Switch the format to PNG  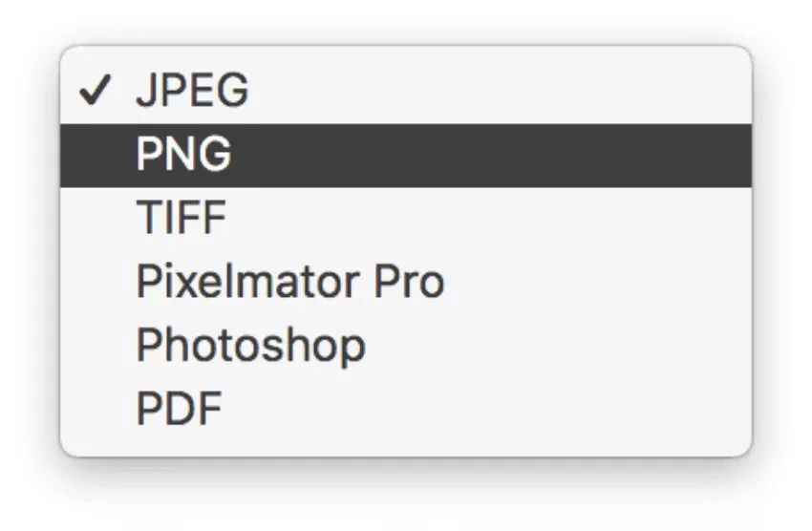tap(406, 156)
